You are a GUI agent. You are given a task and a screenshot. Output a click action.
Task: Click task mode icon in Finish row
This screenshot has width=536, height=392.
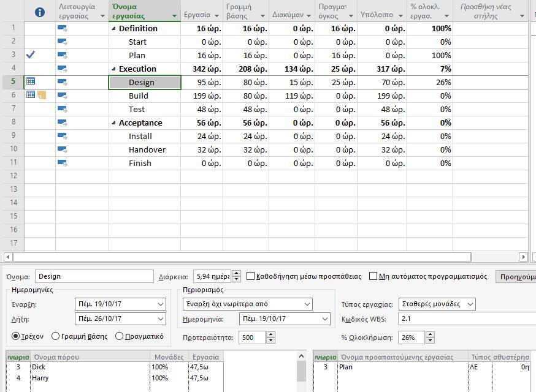(62, 163)
